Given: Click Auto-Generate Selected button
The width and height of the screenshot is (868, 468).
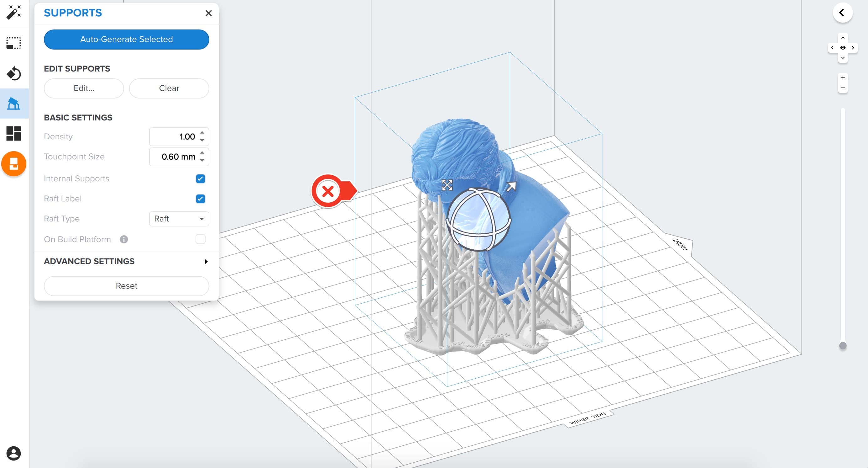Looking at the screenshot, I should pyautogui.click(x=126, y=40).
